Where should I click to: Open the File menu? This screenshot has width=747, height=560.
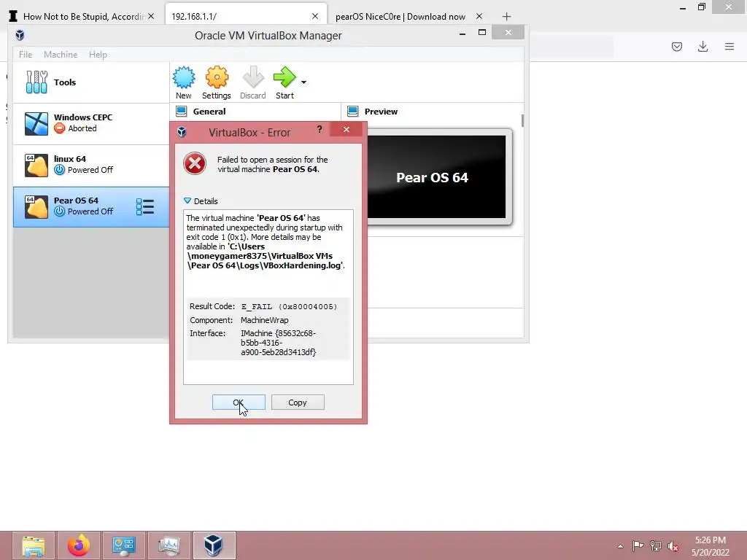click(x=26, y=54)
